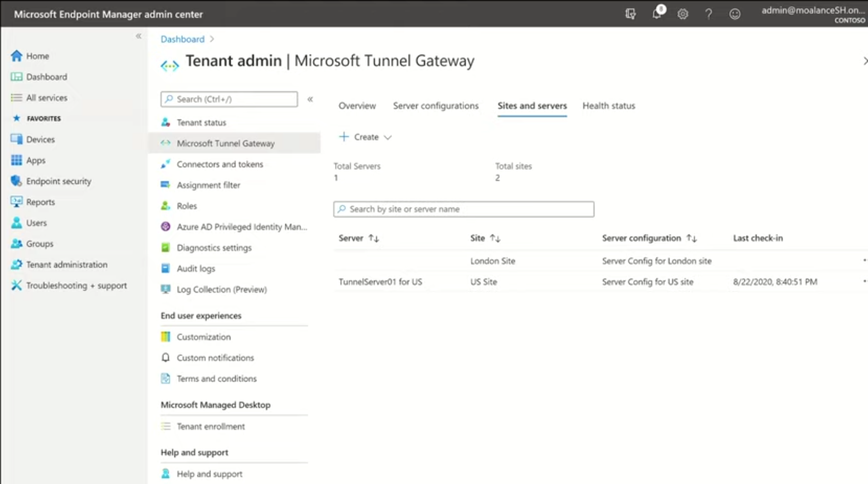The width and height of the screenshot is (868, 484).
Task: Click the Log Collection (Preview) icon
Action: click(x=165, y=289)
